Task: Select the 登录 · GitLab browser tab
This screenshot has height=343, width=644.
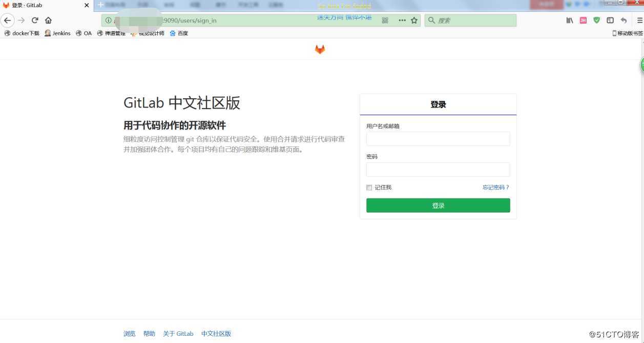Action: click(x=47, y=5)
